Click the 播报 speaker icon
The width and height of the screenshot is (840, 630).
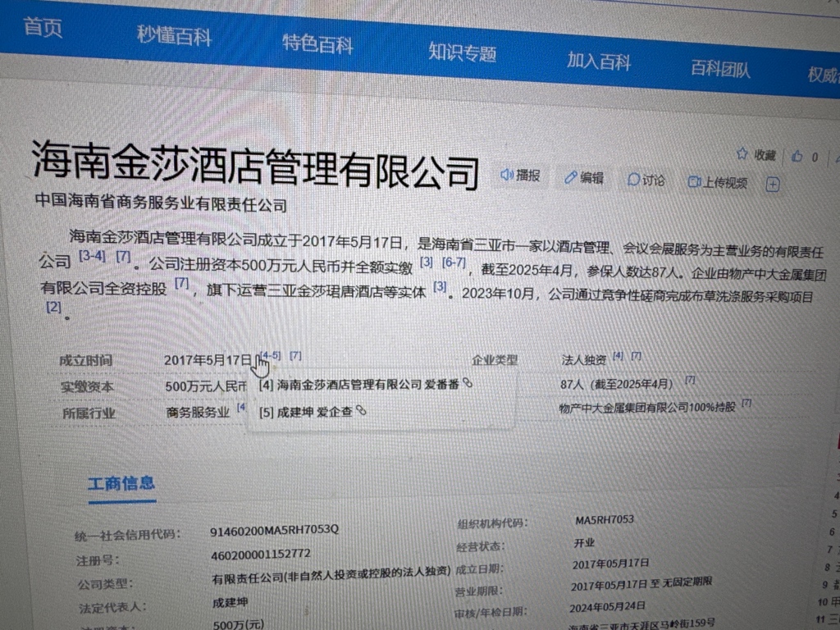pyautogui.click(x=506, y=175)
